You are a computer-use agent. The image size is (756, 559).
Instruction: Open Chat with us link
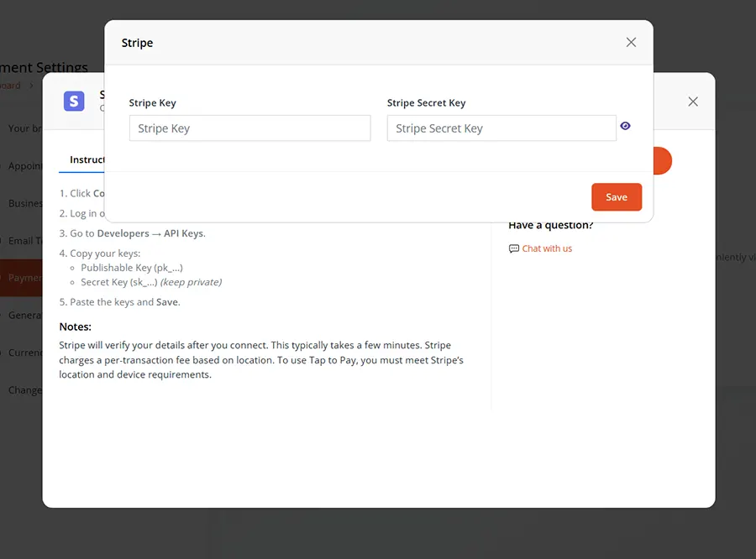tap(547, 248)
